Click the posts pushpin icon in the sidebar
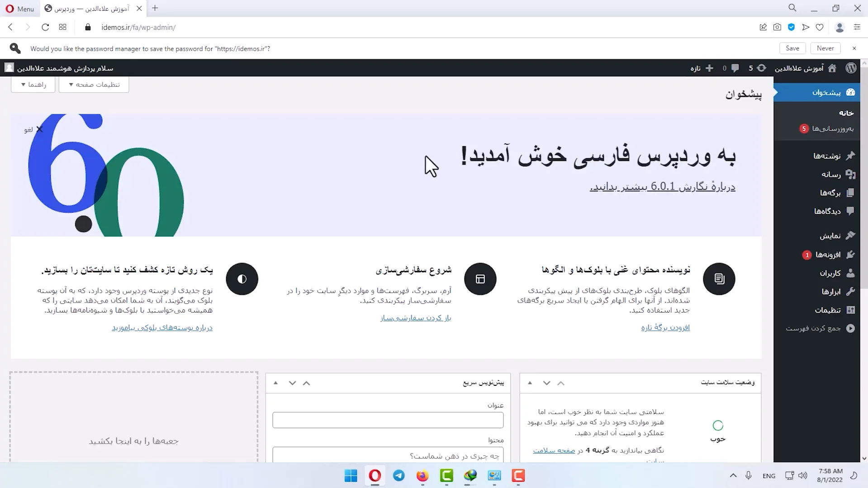Viewport: 868px width, 488px height. (850, 156)
